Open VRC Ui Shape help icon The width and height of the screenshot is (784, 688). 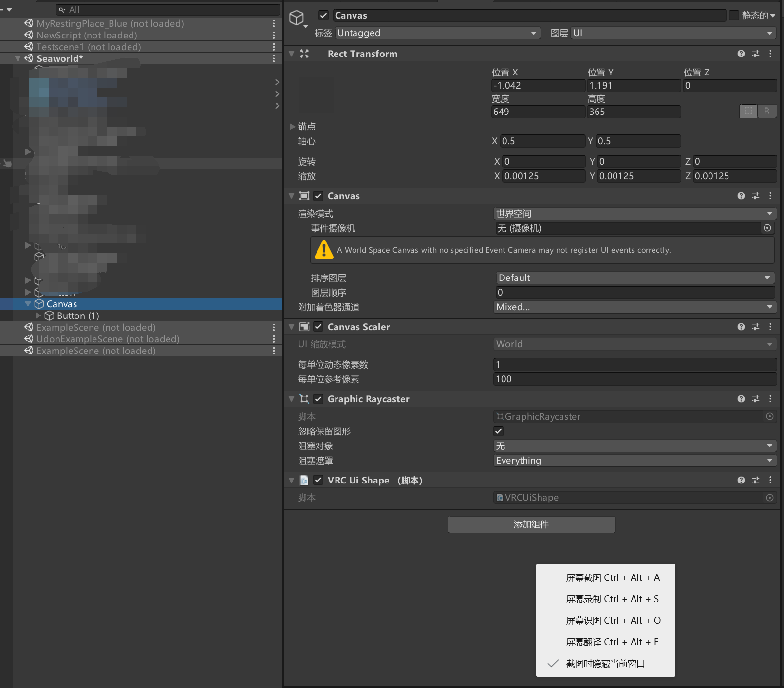pos(741,480)
